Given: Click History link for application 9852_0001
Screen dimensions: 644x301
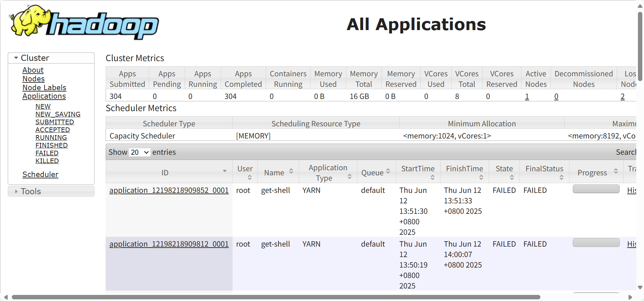Looking at the screenshot, I should click(x=632, y=190).
